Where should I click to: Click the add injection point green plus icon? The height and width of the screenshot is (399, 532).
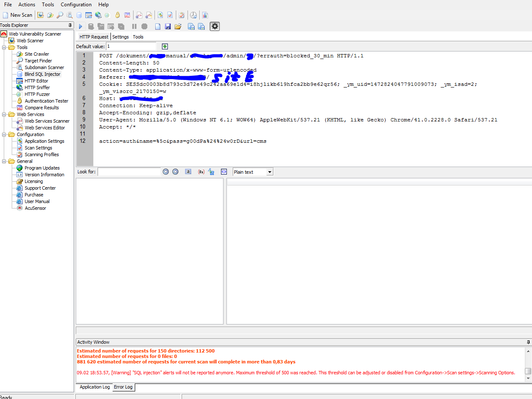(164, 46)
